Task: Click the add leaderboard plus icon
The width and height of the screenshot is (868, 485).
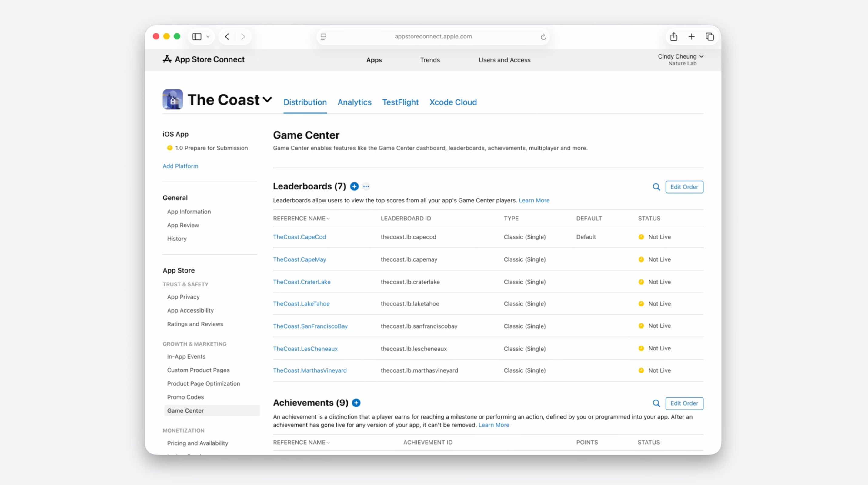Action: pos(354,186)
